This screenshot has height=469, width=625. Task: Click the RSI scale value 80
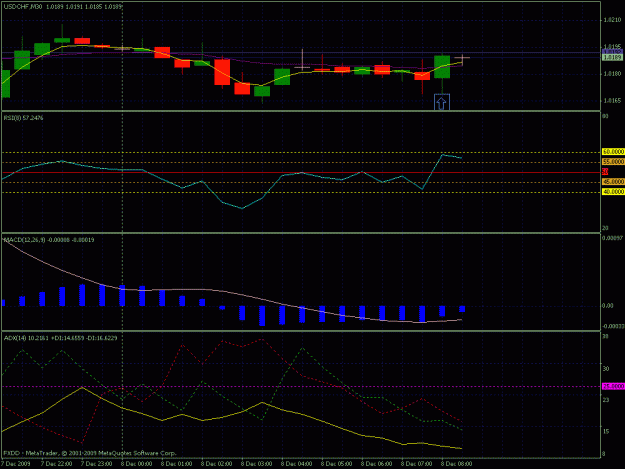(x=605, y=116)
